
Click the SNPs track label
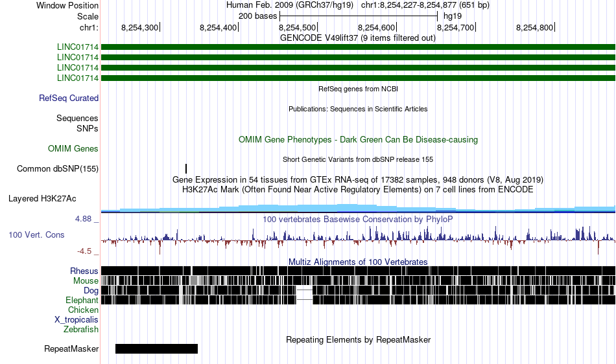pos(88,128)
